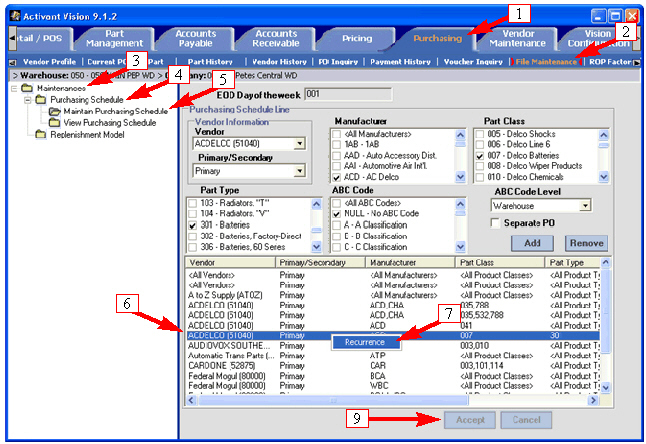Click Maintain Purchasing Schedule open-folder icon
Image resolution: width=646 pixels, height=444 pixels.
click(54, 111)
